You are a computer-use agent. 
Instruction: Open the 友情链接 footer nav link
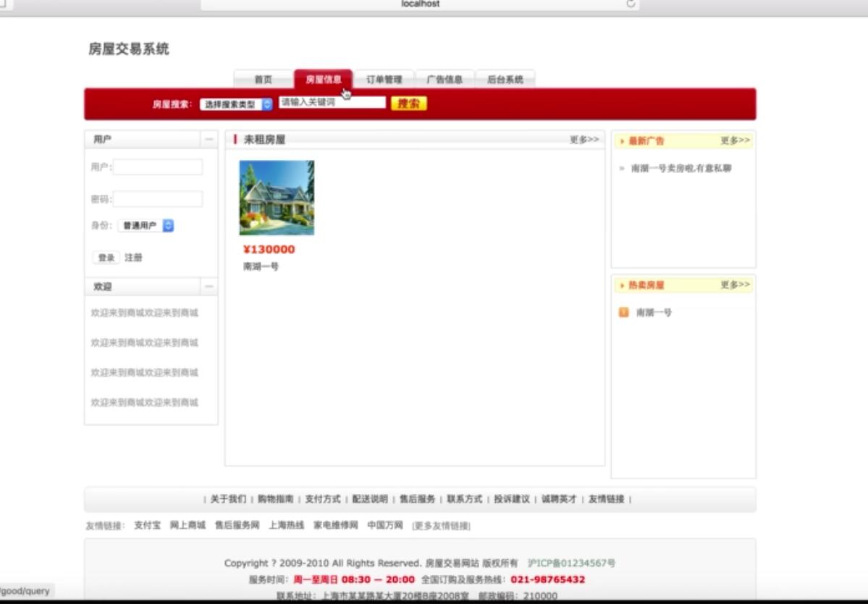[x=606, y=499]
